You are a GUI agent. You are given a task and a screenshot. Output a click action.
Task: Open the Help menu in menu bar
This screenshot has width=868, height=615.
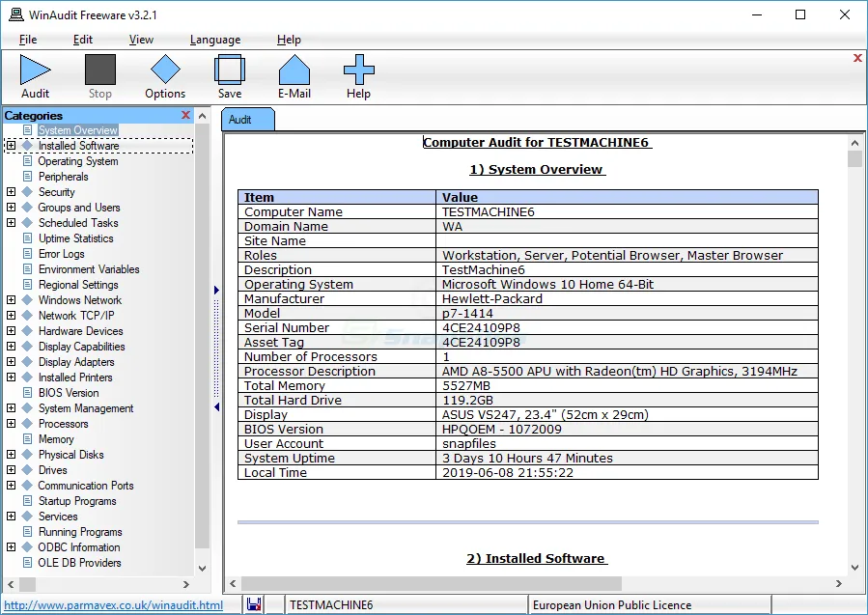tap(289, 40)
